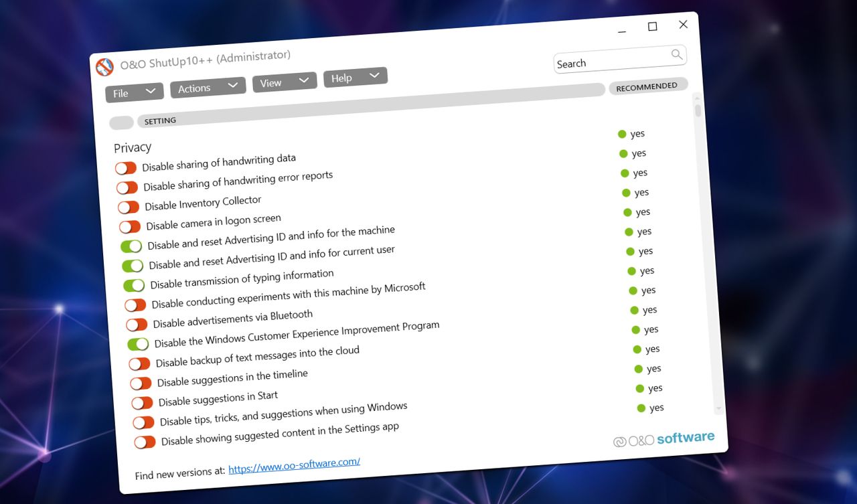Image resolution: width=857 pixels, height=504 pixels.
Task: Click the "Find new versions at:" text
Action: coord(179,473)
